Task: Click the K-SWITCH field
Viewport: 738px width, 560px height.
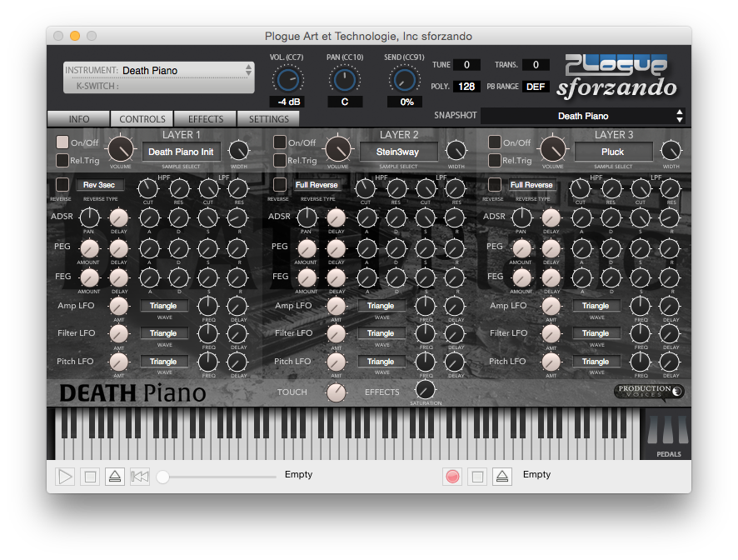Action: point(158,86)
